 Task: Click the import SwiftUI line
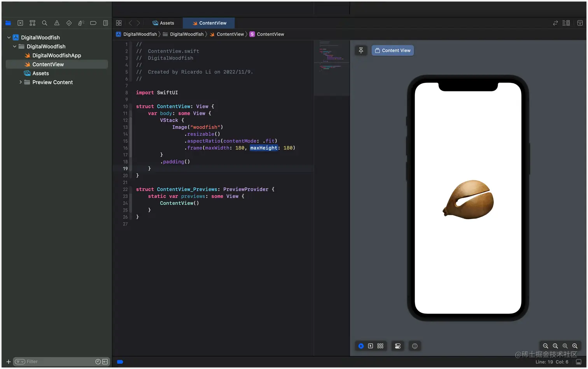pos(157,93)
